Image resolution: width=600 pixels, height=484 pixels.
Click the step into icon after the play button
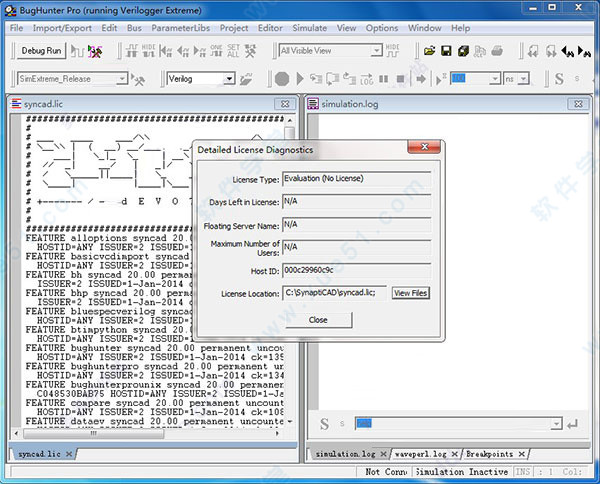coord(316,79)
